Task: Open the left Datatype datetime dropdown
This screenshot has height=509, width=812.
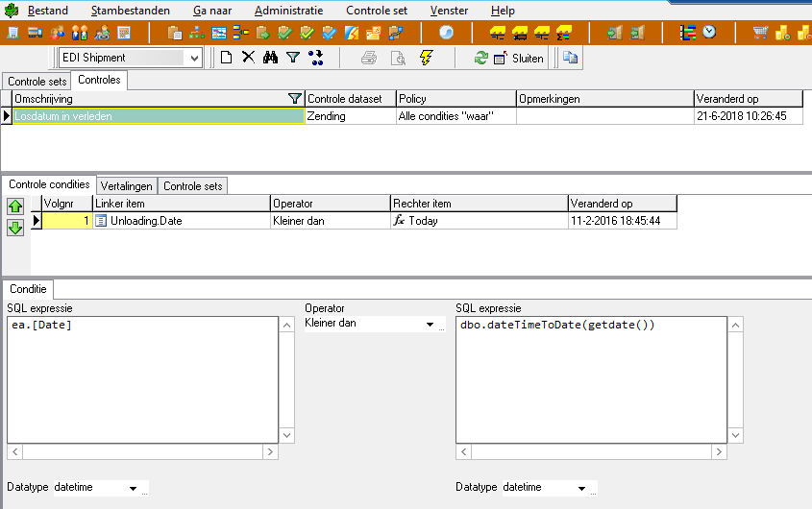Action: (132, 489)
